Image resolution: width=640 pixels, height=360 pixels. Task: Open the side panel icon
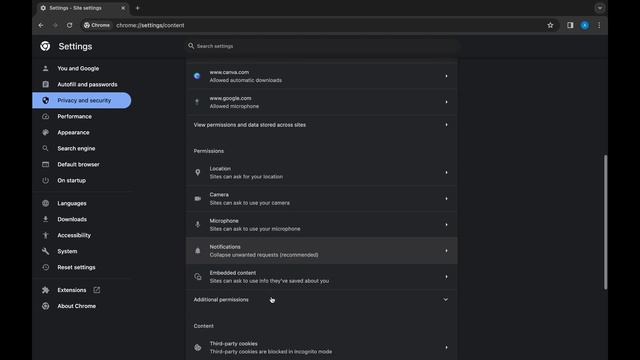coord(570,25)
